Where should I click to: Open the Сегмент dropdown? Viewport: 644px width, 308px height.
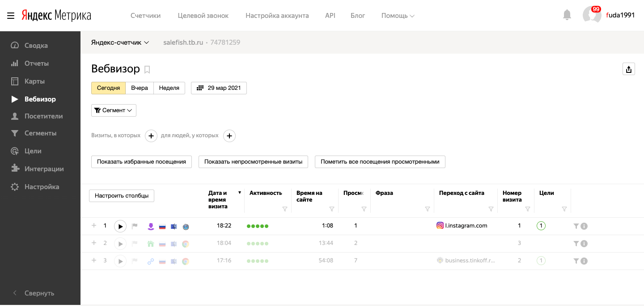(114, 110)
